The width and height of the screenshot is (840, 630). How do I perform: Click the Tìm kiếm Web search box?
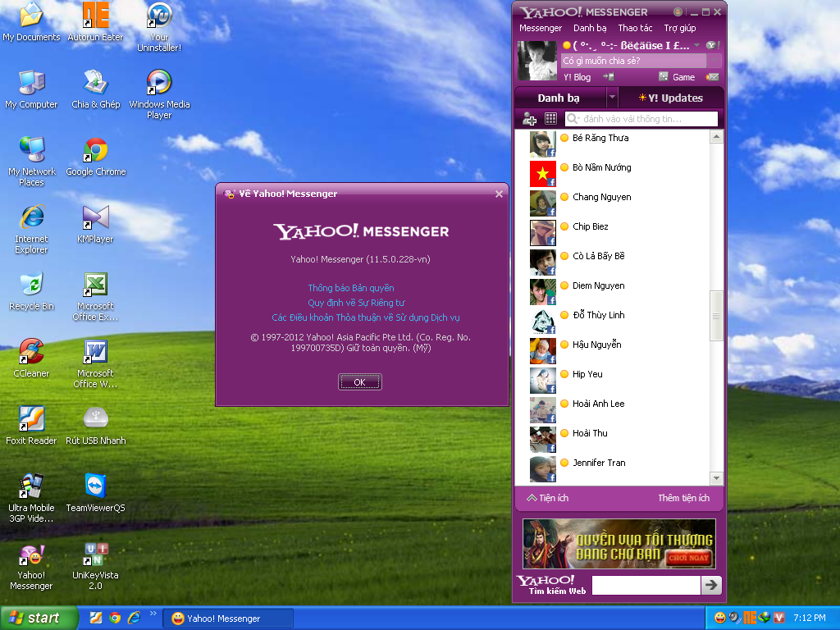pos(646,585)
